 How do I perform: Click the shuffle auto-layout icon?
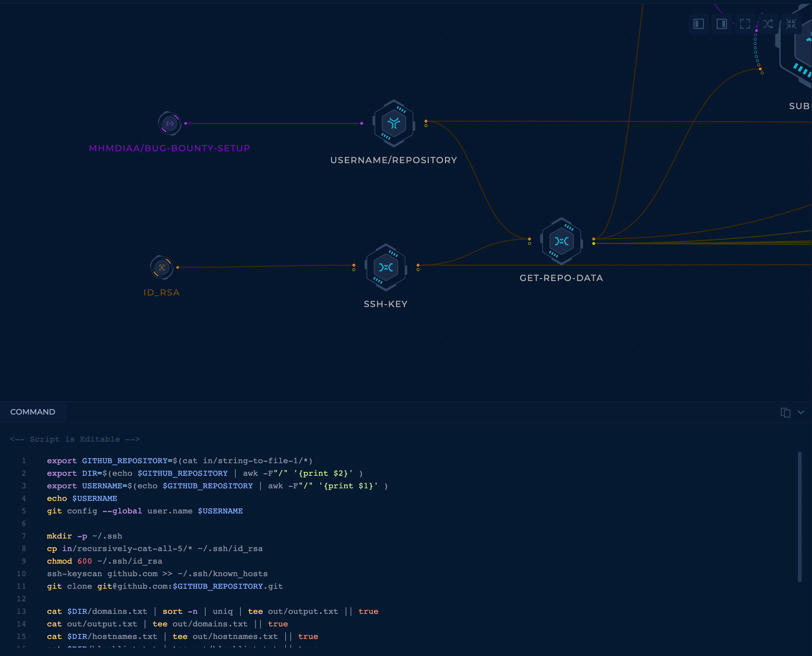768,24
